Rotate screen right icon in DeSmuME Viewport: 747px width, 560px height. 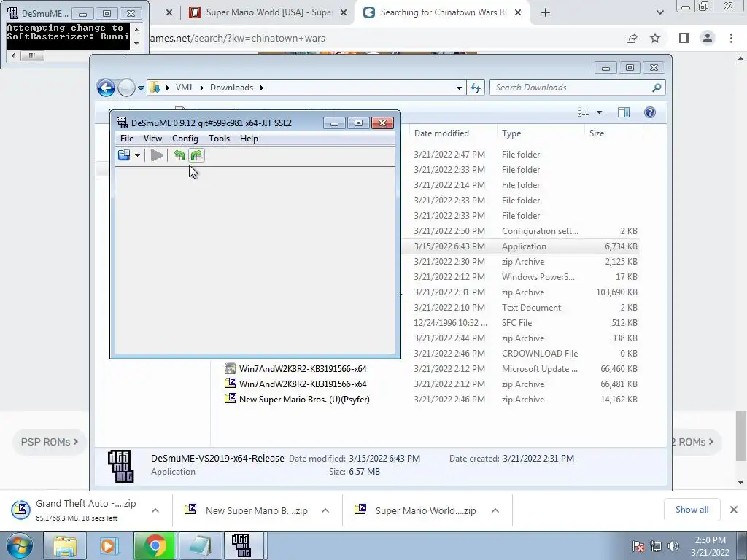[x=196, y=155]
